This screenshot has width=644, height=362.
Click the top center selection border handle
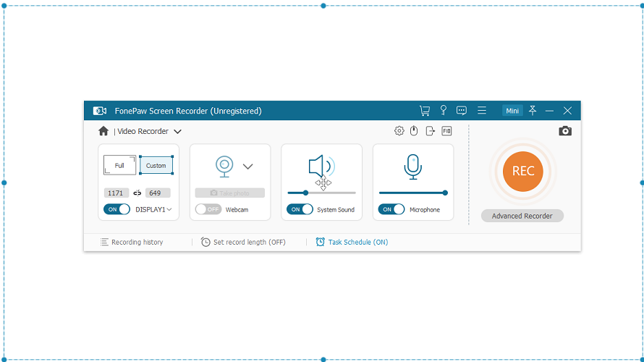click(323, 6)
